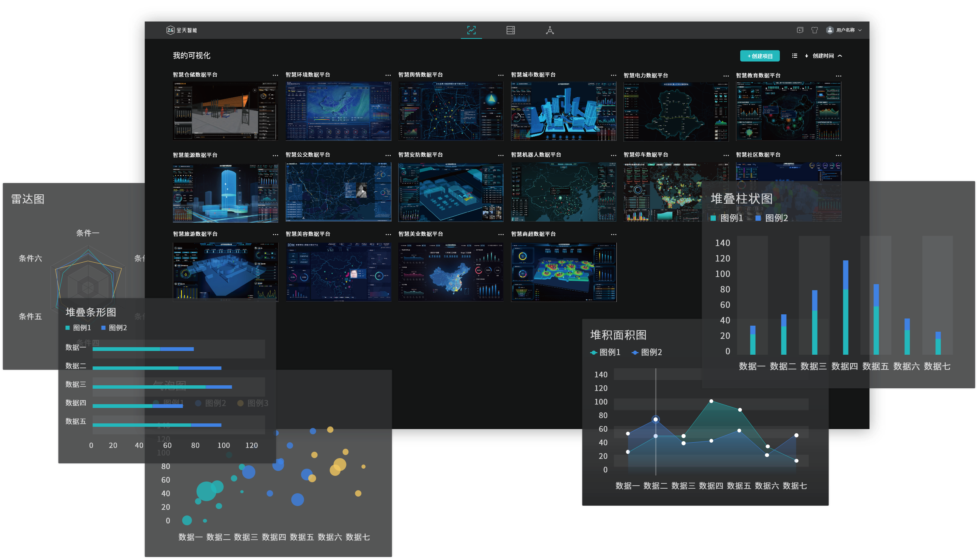Open the 智慧舆情数据平台 thumbnail
Screen dimensions: 978x560
point(451,111)
